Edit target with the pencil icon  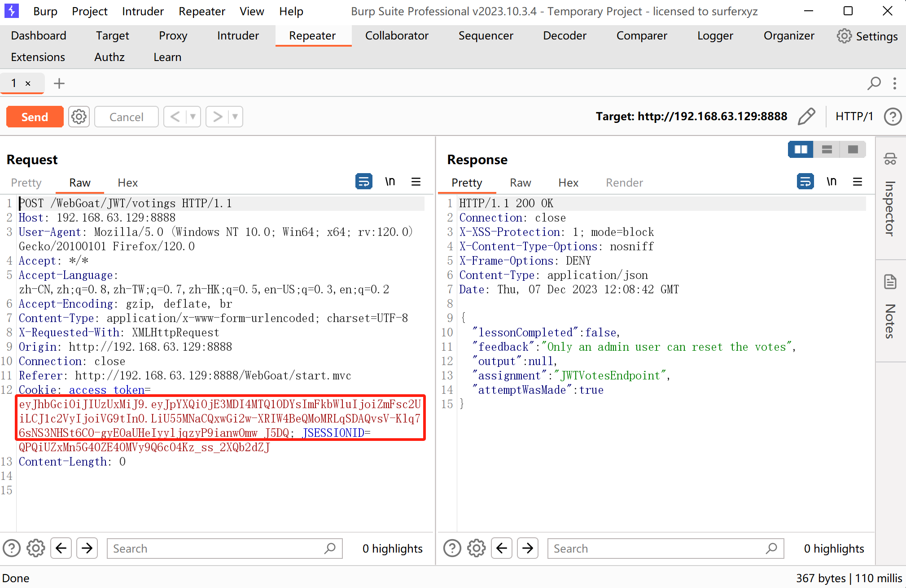[806, 117]
